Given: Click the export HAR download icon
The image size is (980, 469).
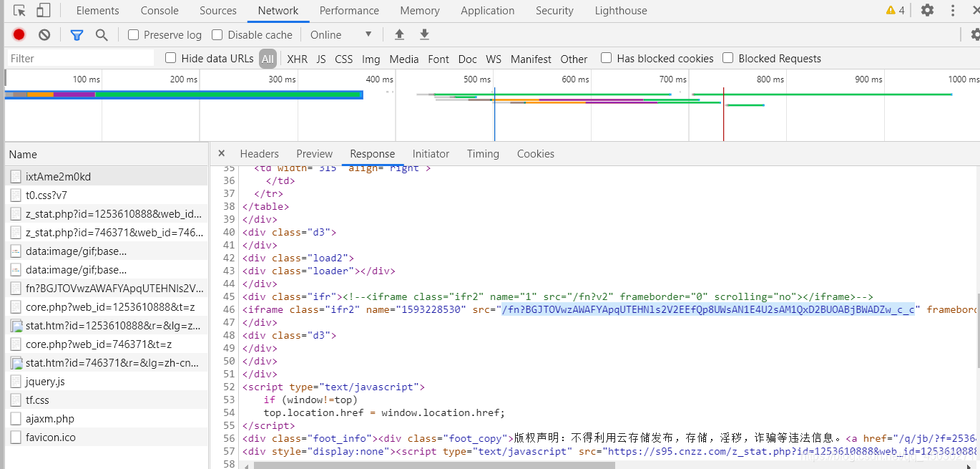Looking at the screenshot, I should [x=424, y=34].
